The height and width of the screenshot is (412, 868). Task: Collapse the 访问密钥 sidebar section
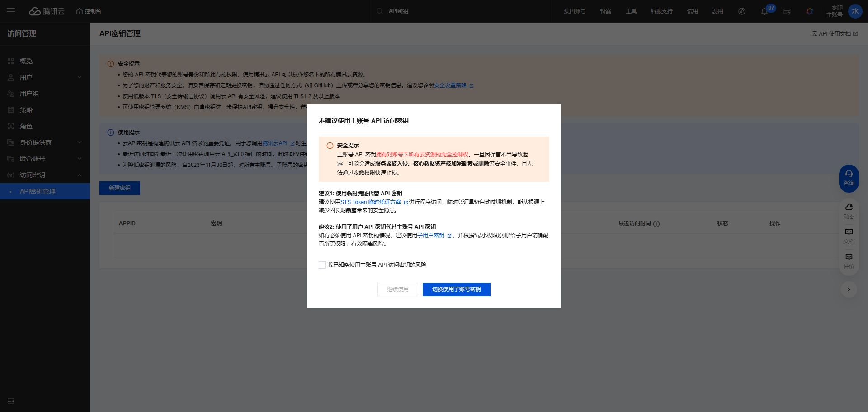(x=45, y=175)
